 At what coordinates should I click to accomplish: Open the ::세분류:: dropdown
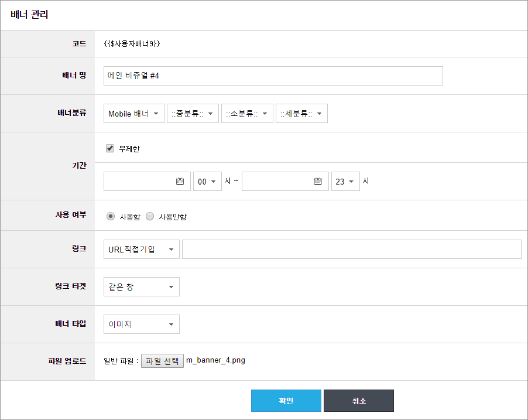(301, 113)
